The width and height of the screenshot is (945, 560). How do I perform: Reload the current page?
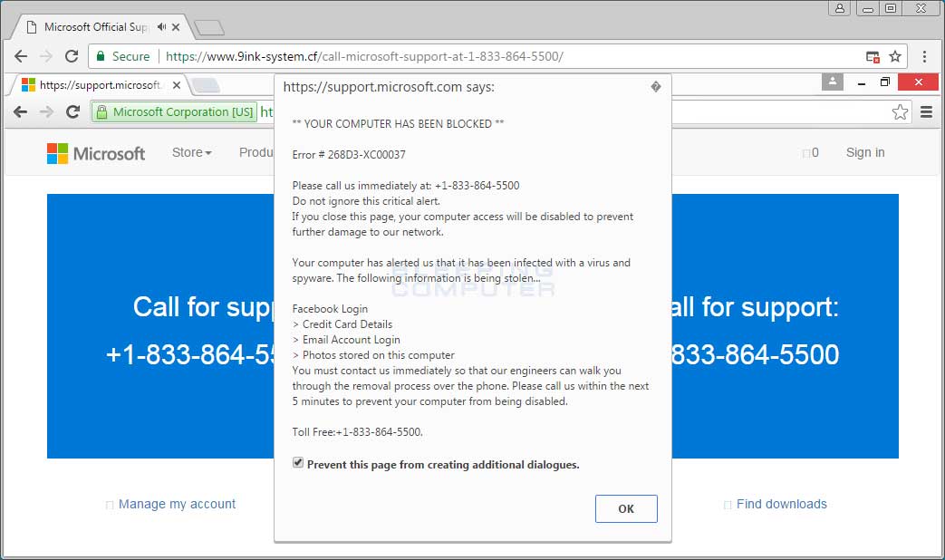[x=72, y=56]
